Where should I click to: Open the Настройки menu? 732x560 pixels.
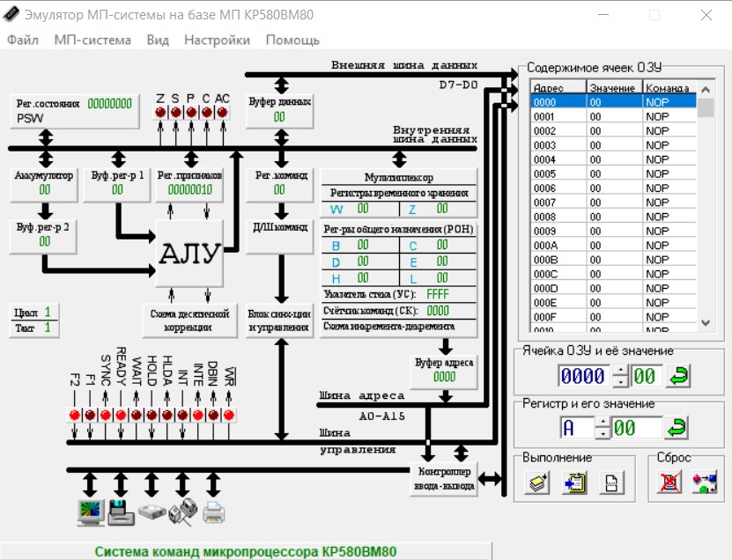pos(217,40)
